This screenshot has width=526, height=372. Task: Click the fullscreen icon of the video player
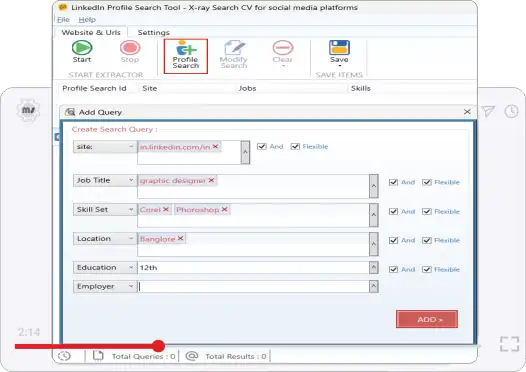[509, 344]
